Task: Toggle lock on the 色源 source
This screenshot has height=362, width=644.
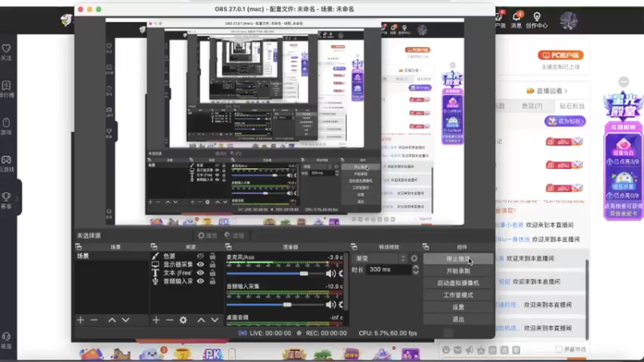Action: tap(213, 256)
